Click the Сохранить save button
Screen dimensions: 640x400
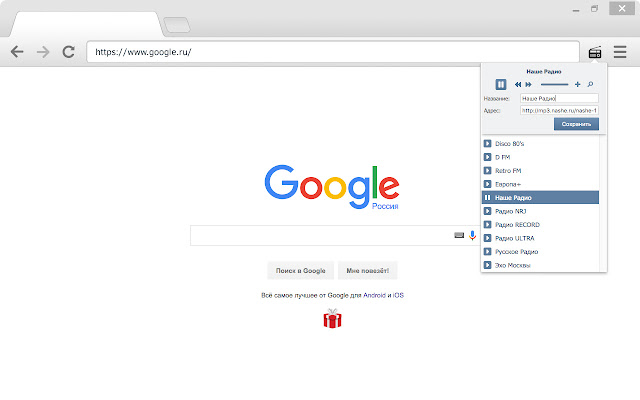pos(576,124)
